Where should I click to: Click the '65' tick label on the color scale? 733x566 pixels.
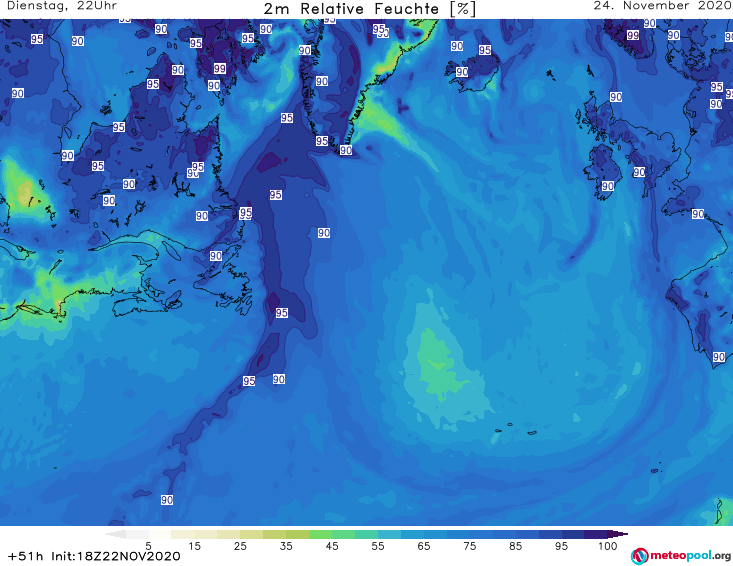click(x=424, y=546)
